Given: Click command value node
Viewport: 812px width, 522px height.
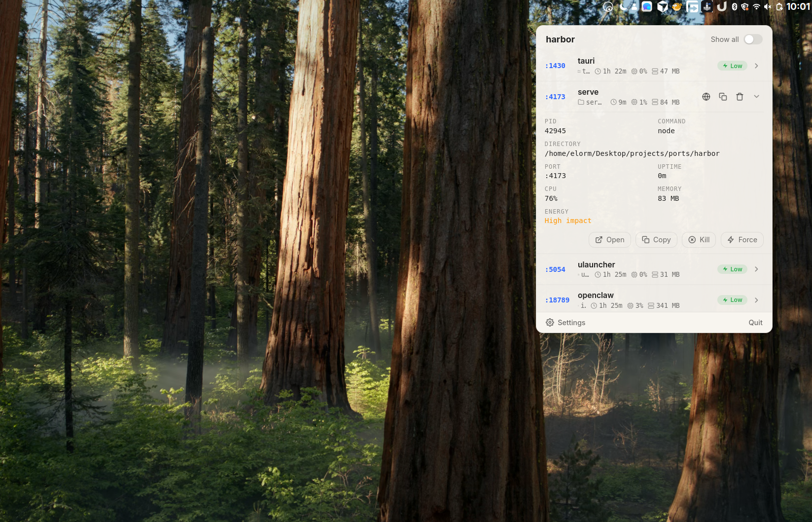Looking at the screenshot, I should click(x=666, y=131).
